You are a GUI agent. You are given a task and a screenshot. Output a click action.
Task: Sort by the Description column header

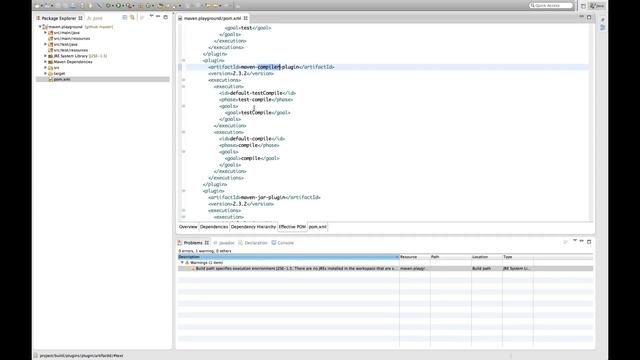click(x=288, y=257)
